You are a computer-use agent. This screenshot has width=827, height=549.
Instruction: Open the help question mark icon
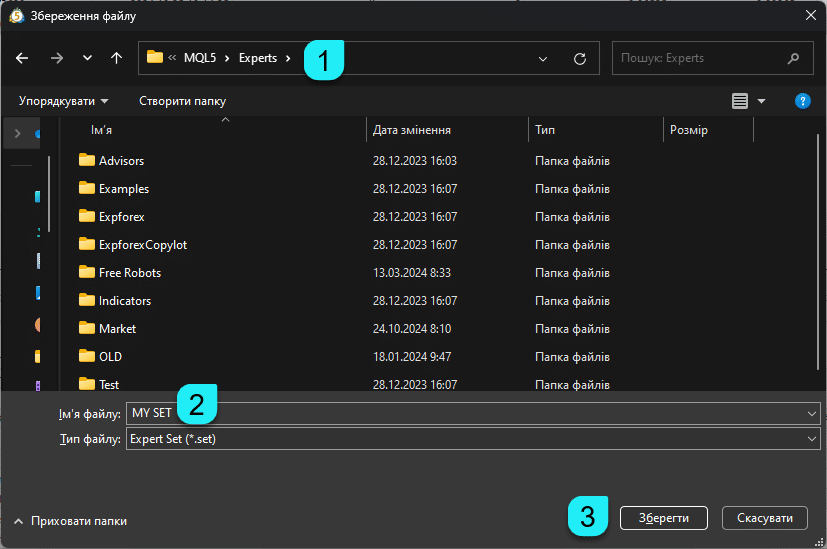pos(802,101)
